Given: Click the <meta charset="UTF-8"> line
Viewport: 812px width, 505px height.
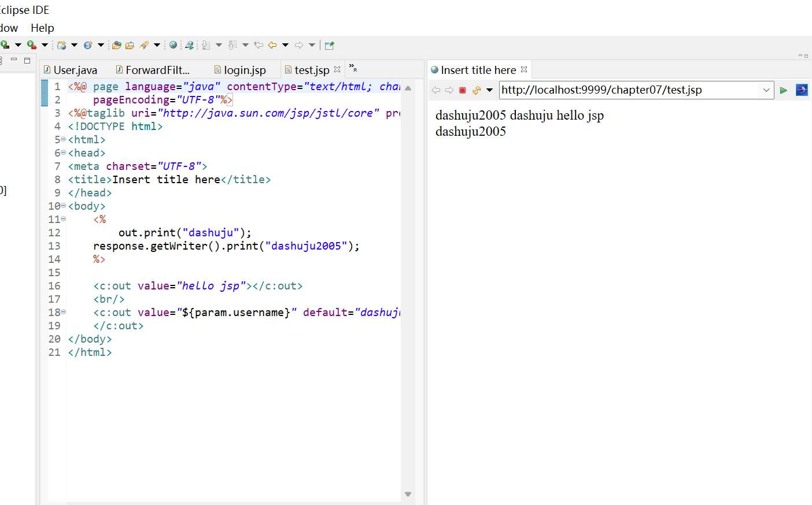Looking at the screenshot, I should point(138,166).
